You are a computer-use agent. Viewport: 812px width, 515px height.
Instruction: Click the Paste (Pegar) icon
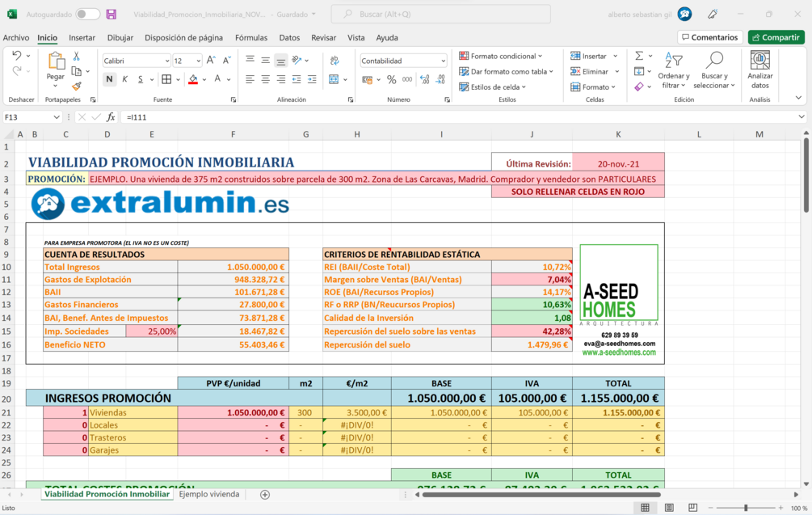pyautogui.click(x=56, y=61)
